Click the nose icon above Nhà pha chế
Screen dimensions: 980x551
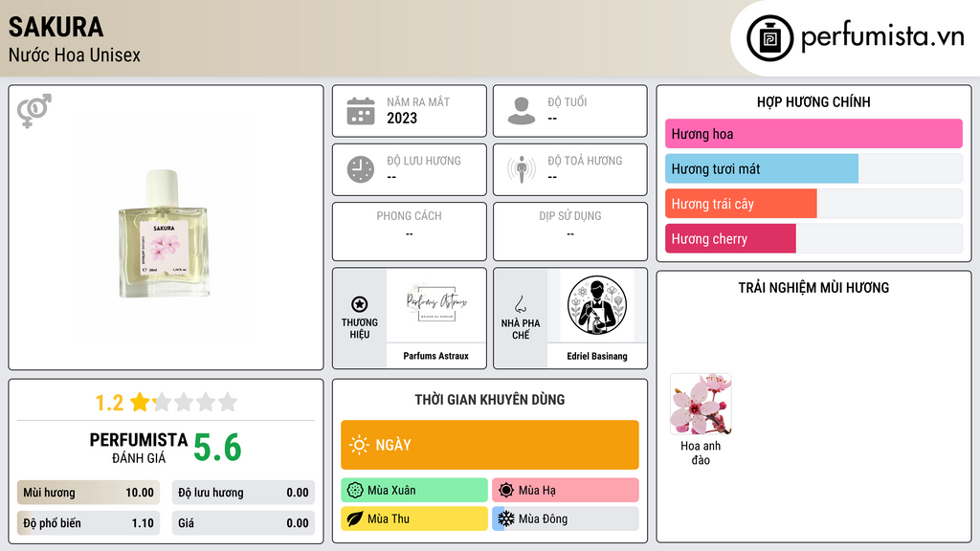520,304
